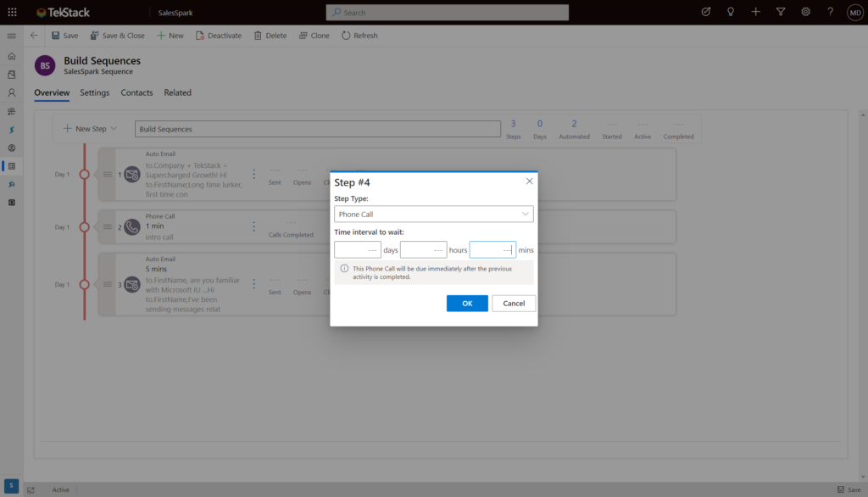Close the Step #4 dialog

point(529,181)
